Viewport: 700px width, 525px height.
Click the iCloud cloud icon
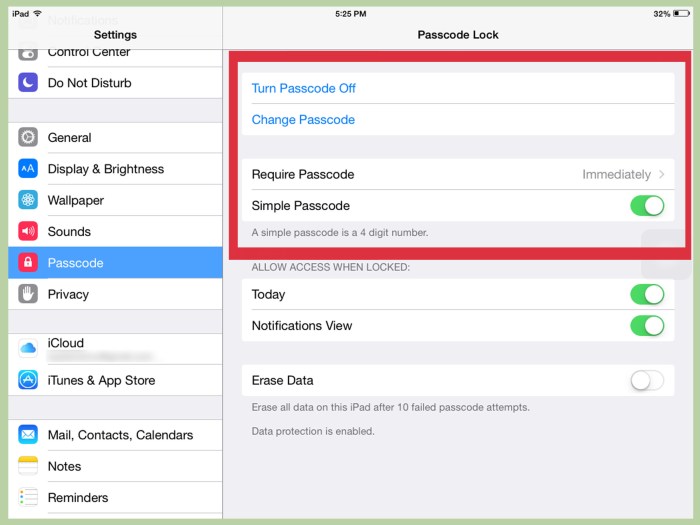coord(28,347)
